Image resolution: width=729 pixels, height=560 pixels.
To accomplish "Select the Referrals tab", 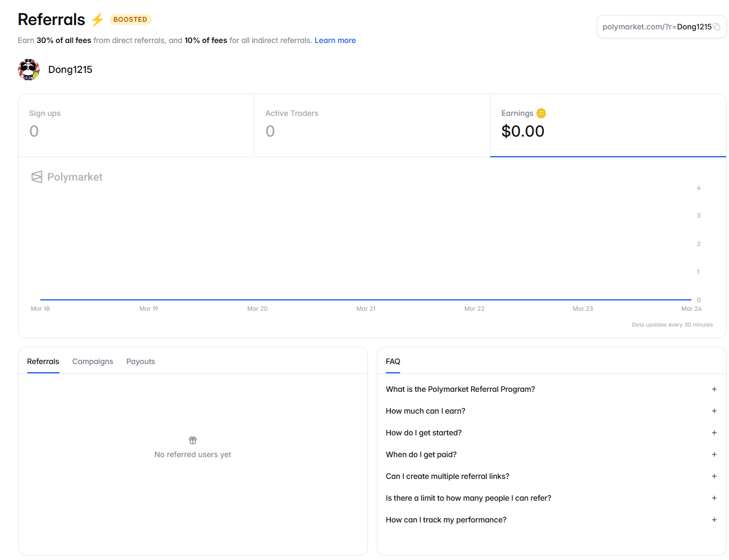I will pos(43,361).
